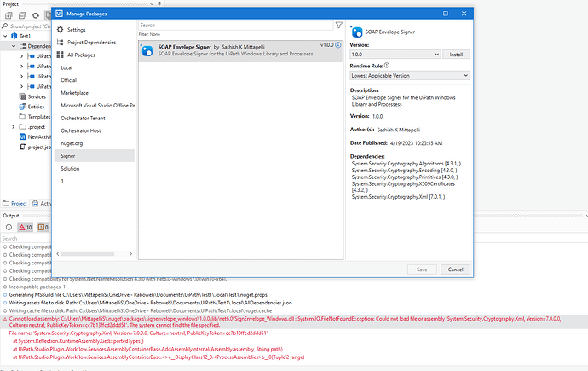Click the Settings gear icon
Screen dimensions: 588x371
(60, 29)
